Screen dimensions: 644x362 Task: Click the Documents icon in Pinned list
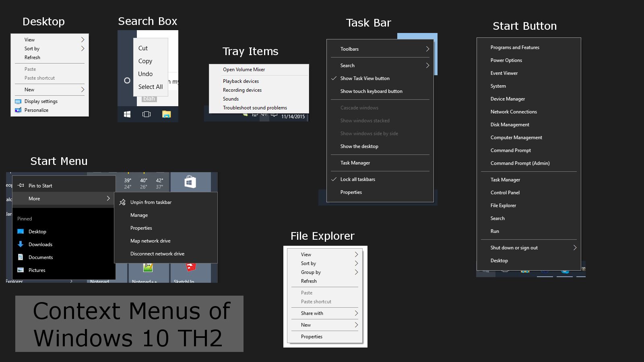21,257
